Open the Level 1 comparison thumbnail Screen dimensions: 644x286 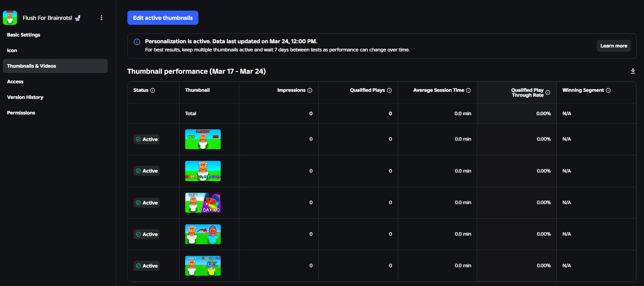[x=203, y=266]
